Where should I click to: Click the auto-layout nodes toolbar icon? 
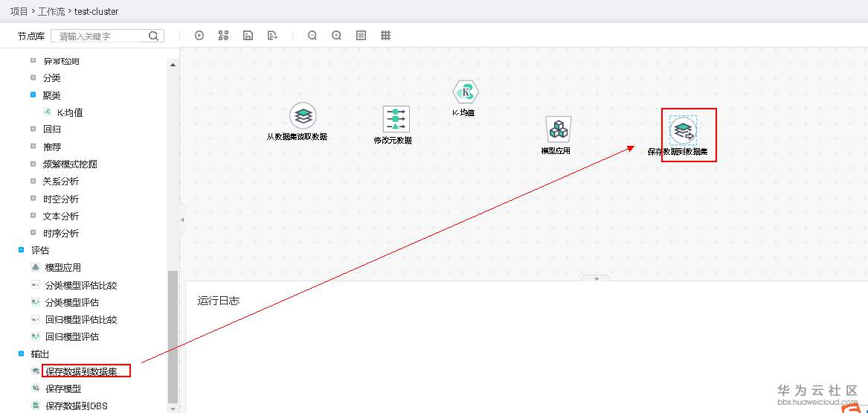[x=224, y=36]
